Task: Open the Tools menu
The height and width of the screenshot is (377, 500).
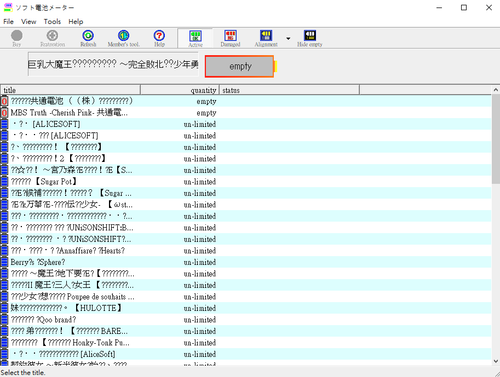Action: 52,22
